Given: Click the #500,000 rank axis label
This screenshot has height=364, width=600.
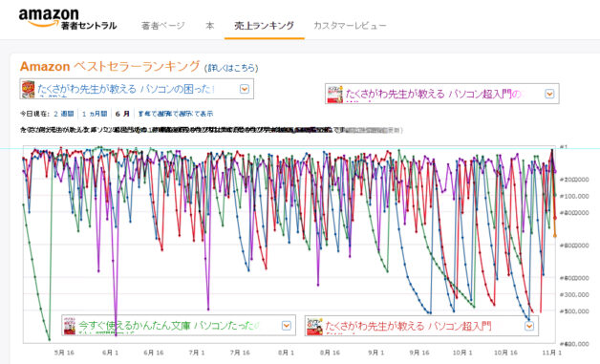Looking at the screenshot, I should [574, 311].
